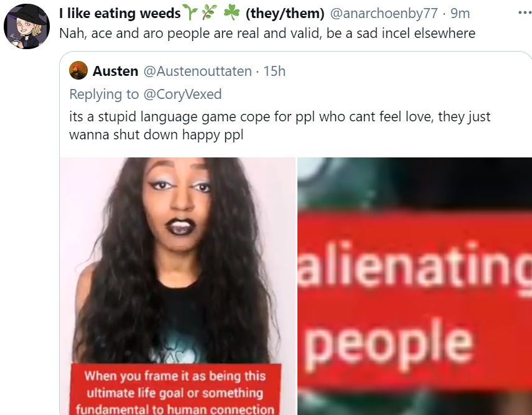
Task: Visit the @CoryVexed mention link
Action: 182,95
